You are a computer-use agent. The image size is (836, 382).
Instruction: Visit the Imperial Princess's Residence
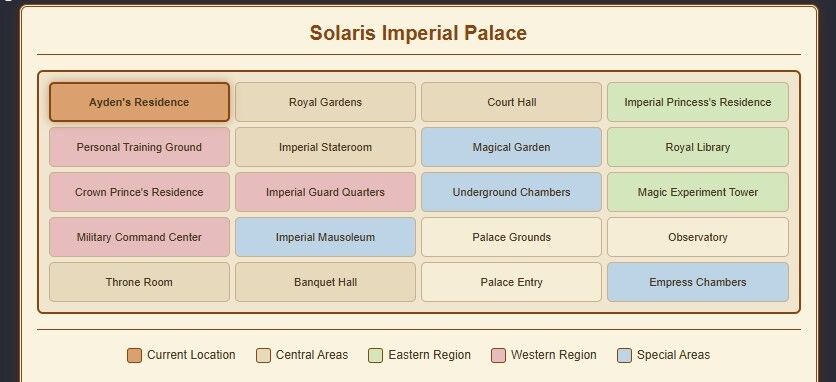click(698, 102)
